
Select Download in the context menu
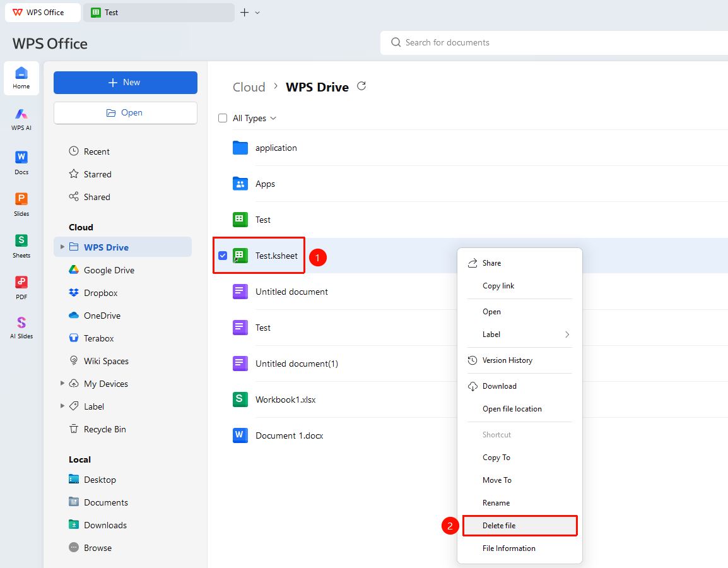520,386
